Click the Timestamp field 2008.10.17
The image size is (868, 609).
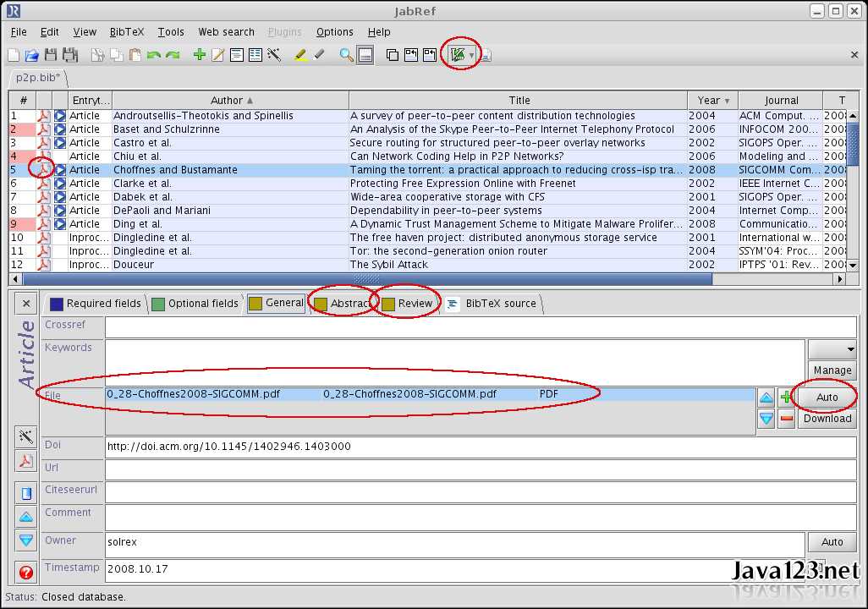coord(456,570)
